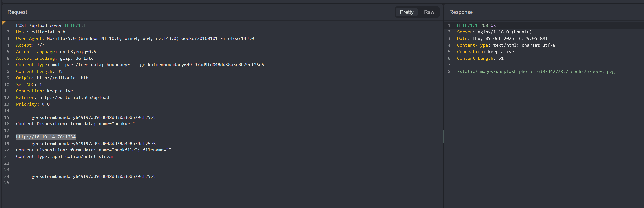Select the multipart/form-data Content-Type header

pos(140,65)
